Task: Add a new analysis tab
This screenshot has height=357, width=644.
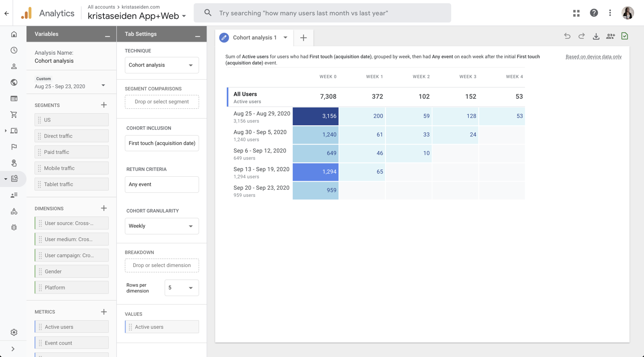Action: 303,38
